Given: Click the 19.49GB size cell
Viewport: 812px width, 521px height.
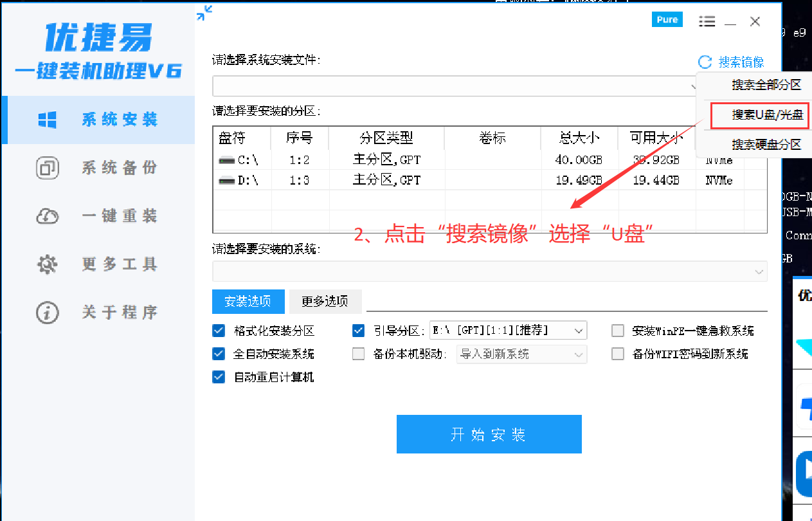Looking at the screenshot, I should (579, 181).
